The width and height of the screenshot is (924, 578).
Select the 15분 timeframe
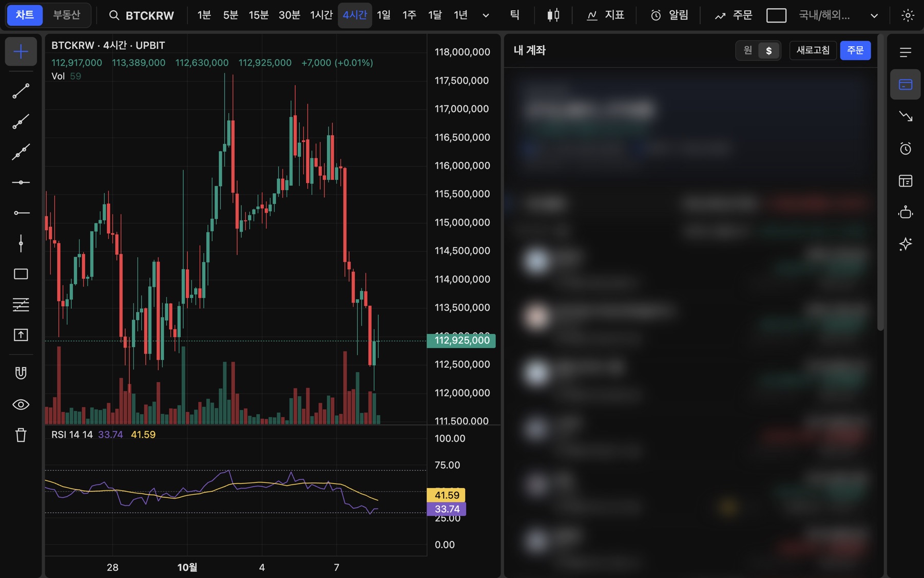(259, 15)
